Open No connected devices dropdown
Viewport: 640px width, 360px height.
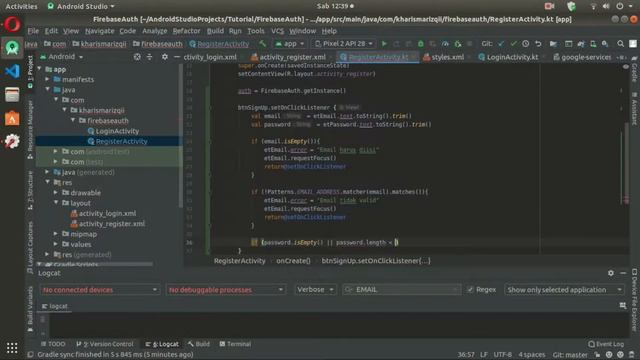click(100, 290)
